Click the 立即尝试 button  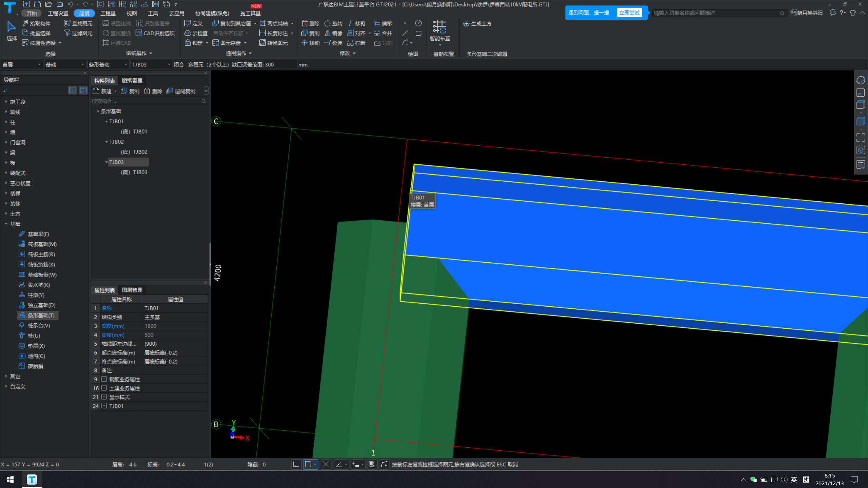pos(629,13)
